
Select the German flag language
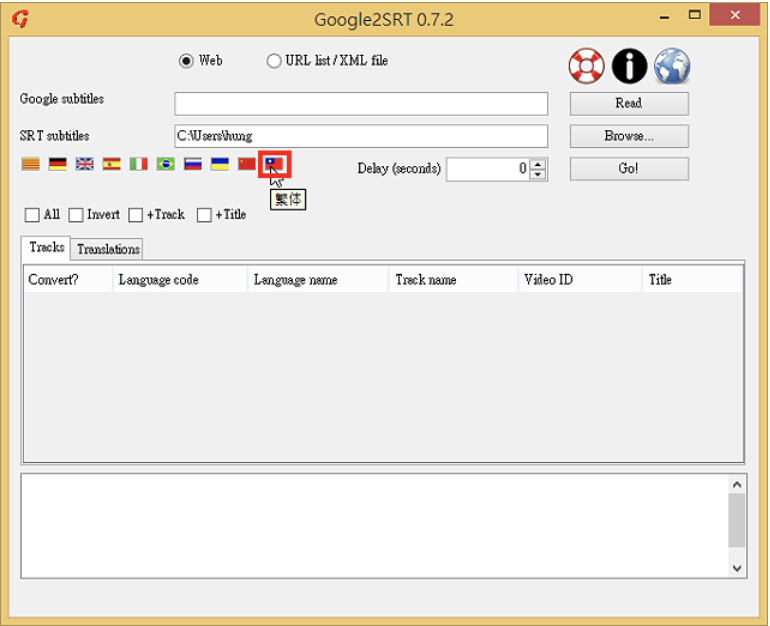click(x=57, y=164)
